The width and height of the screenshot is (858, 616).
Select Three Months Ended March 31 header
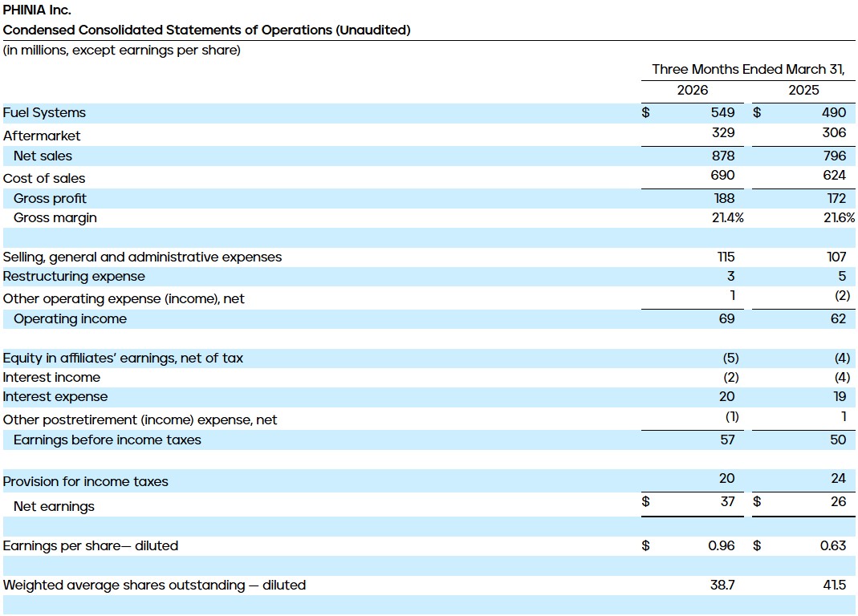(748, 70)
